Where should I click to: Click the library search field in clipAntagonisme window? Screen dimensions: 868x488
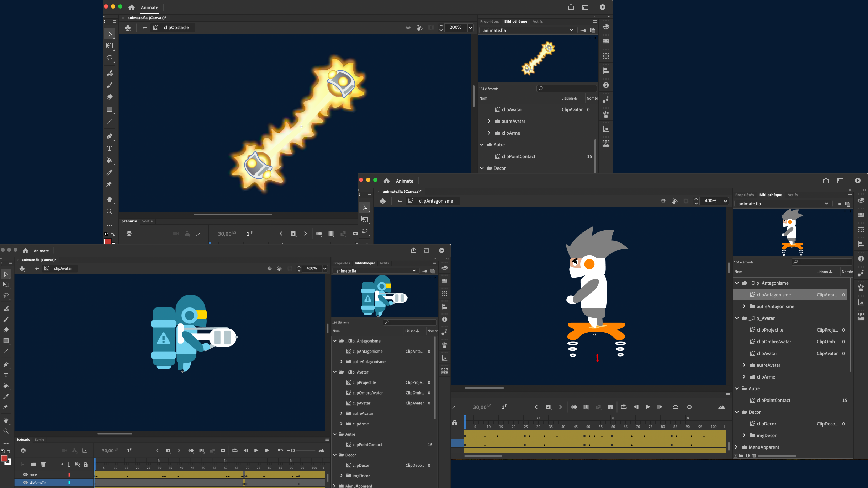tap(822, 262)
